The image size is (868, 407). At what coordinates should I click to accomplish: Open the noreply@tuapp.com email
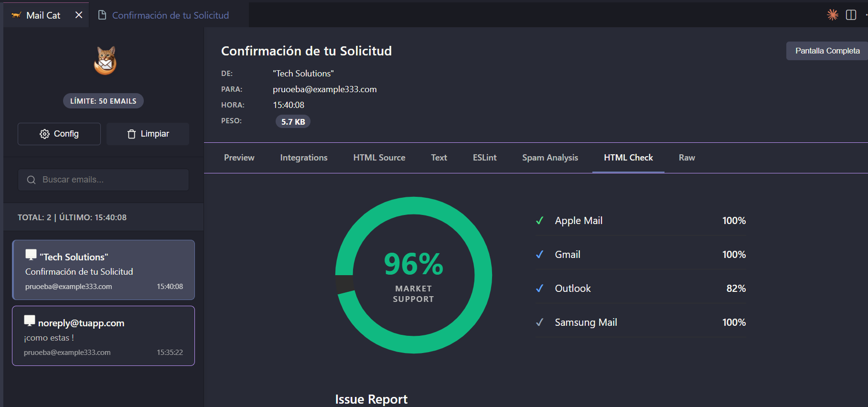[103, 336]
